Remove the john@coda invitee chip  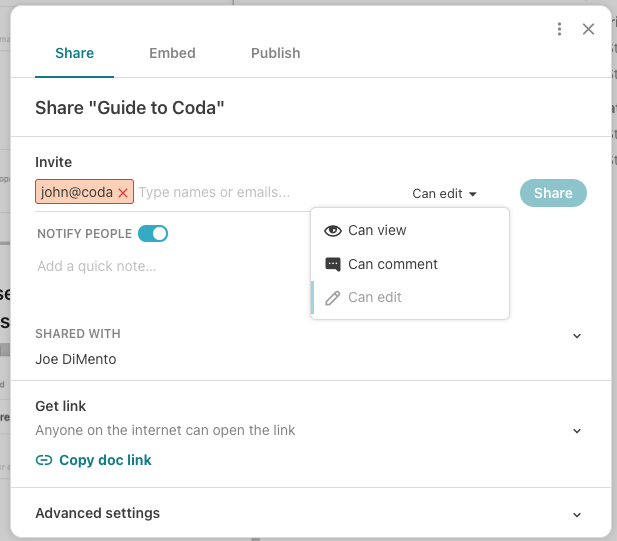[123, 193]
